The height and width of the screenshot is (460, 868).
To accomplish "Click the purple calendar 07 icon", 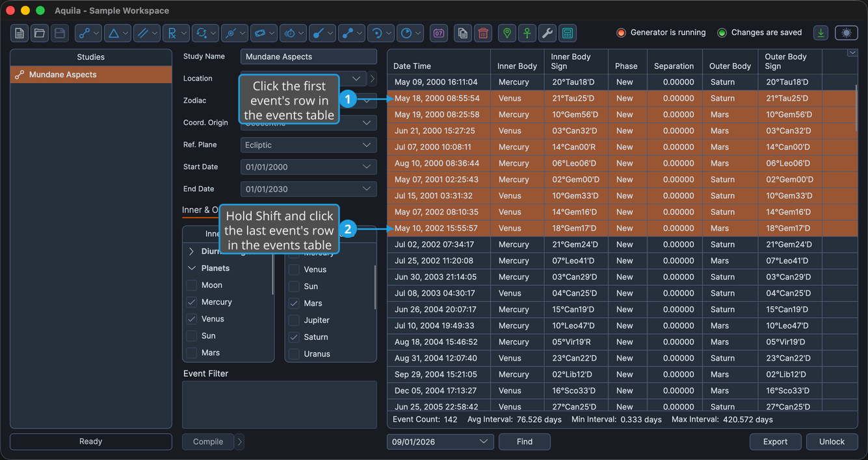I will pos(439,33).
